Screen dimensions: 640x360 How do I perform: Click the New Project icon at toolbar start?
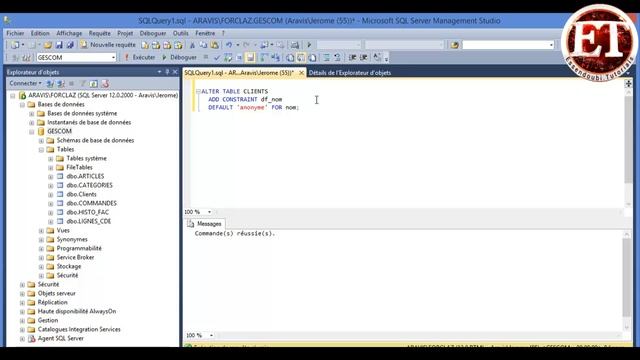point(15,45)
